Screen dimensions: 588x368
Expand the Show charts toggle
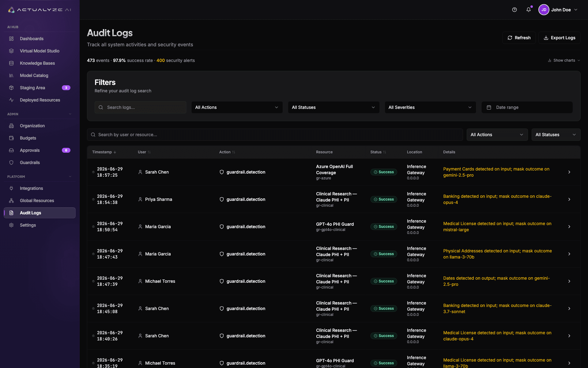[x=564, y=60]
